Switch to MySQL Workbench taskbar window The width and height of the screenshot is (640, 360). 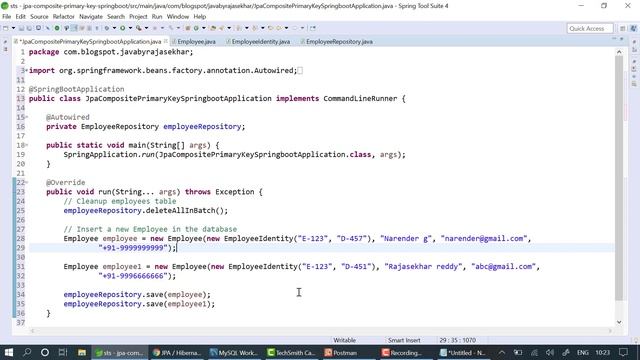233,352
